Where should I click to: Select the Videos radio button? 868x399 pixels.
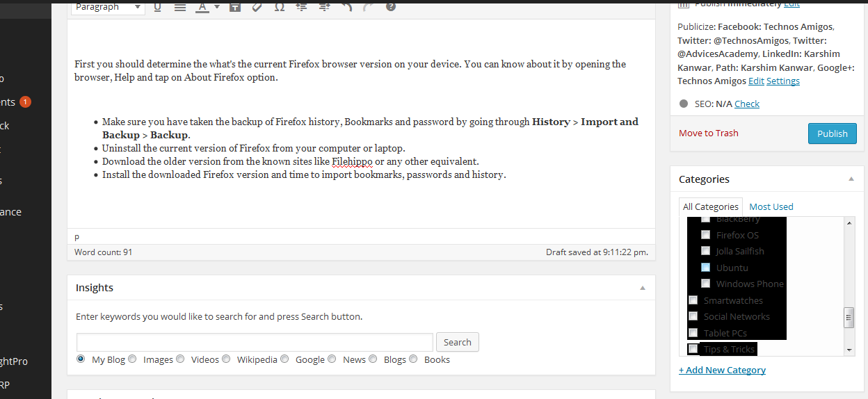[x=180, y=359]
